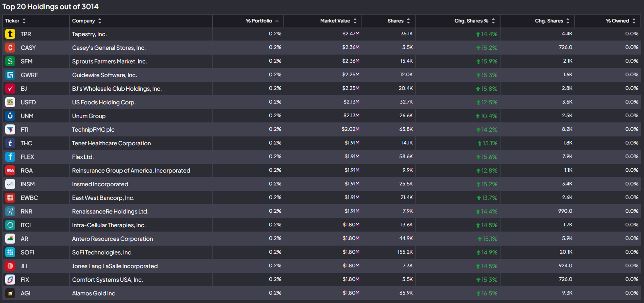Click the GWRE ticker text

pos(30,75)
